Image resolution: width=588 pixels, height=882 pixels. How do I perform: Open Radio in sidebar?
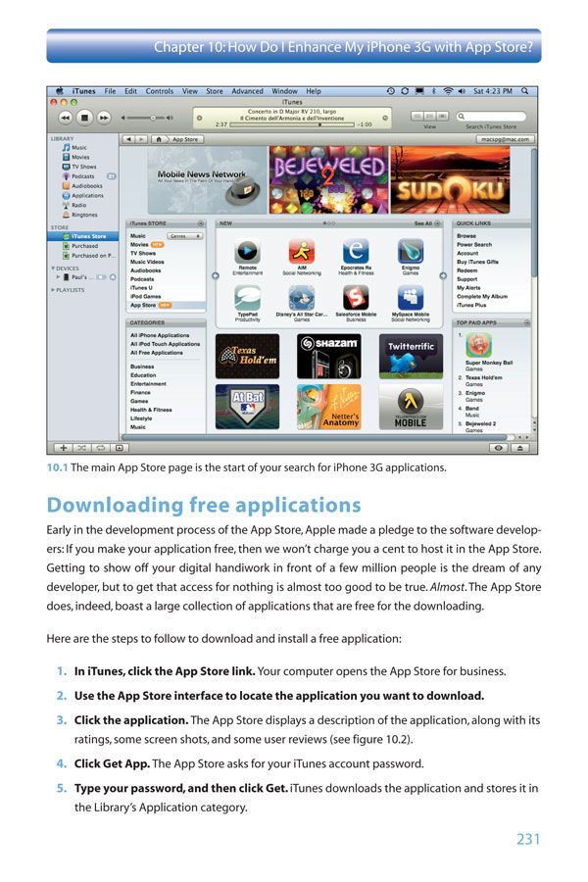click(78, 205)
